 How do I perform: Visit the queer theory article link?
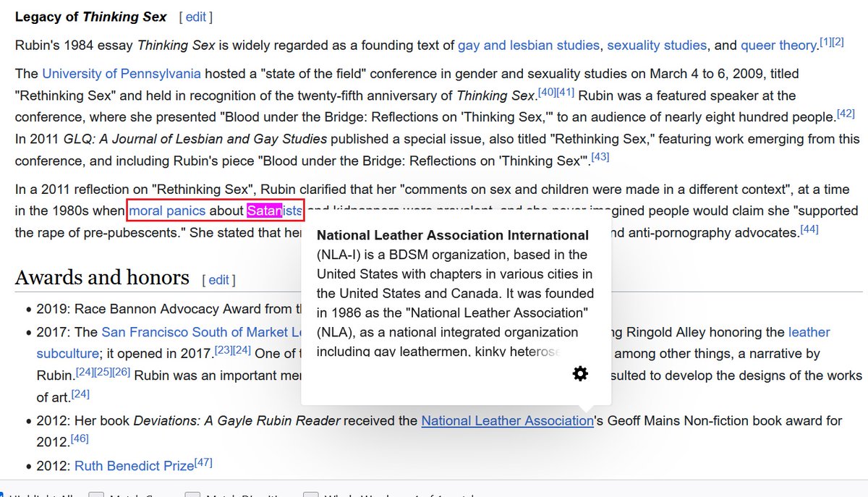pyautogui.click(x=778, y=46)
